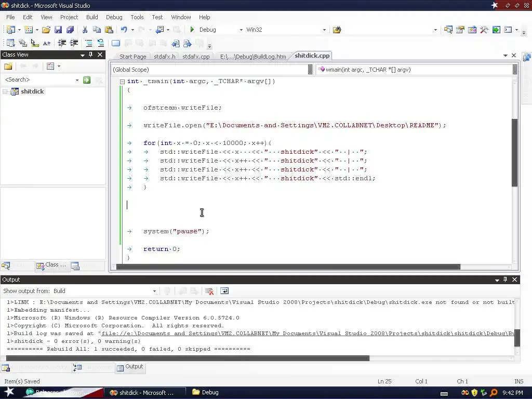
Task: Toggle auto-hide pin on Output panel
Action: point(505,280)
